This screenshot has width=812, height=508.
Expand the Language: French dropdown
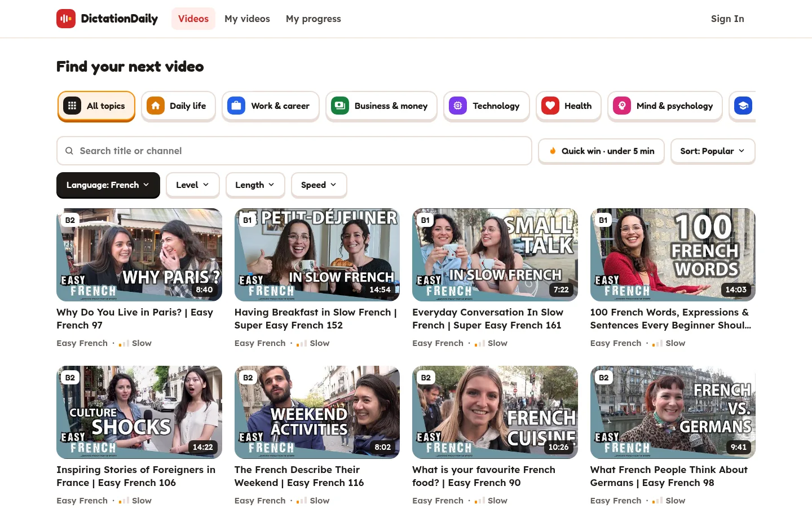(x=108, y=185)
